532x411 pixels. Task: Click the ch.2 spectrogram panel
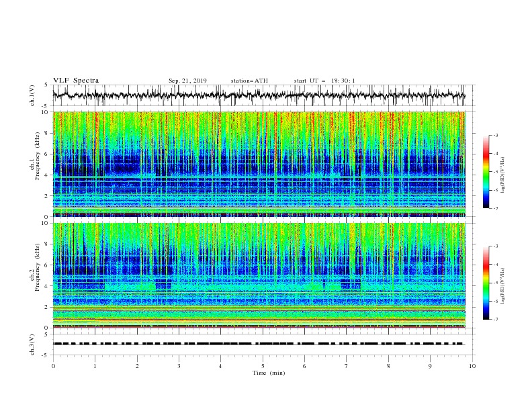[259, 275]
